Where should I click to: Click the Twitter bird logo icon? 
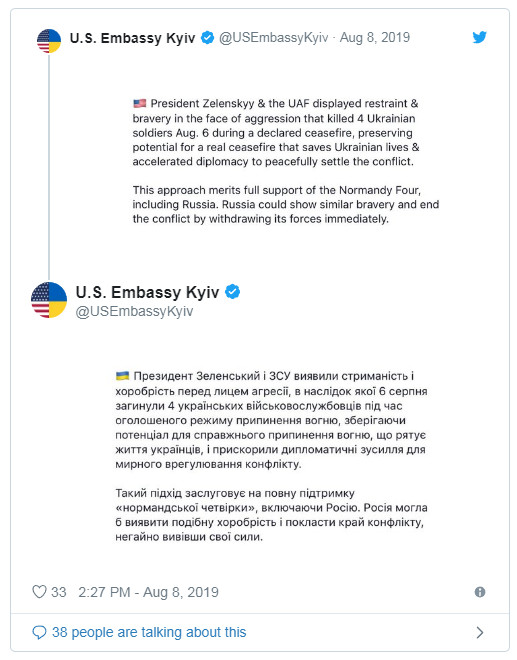(480, 37)
